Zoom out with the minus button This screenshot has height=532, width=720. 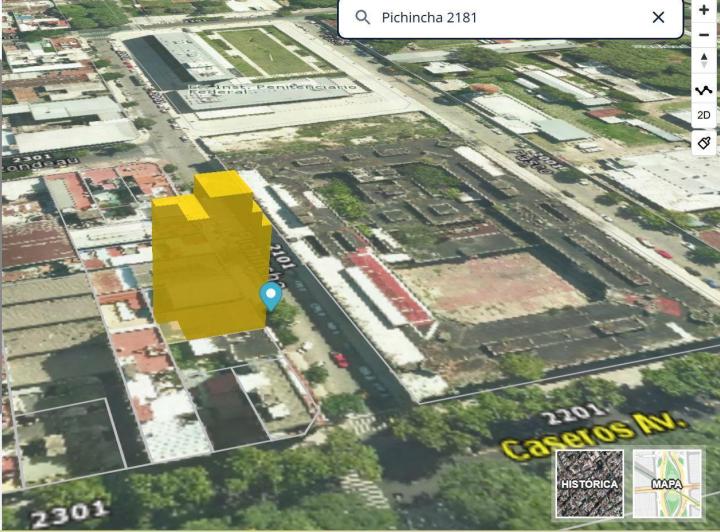coord(704,35)
